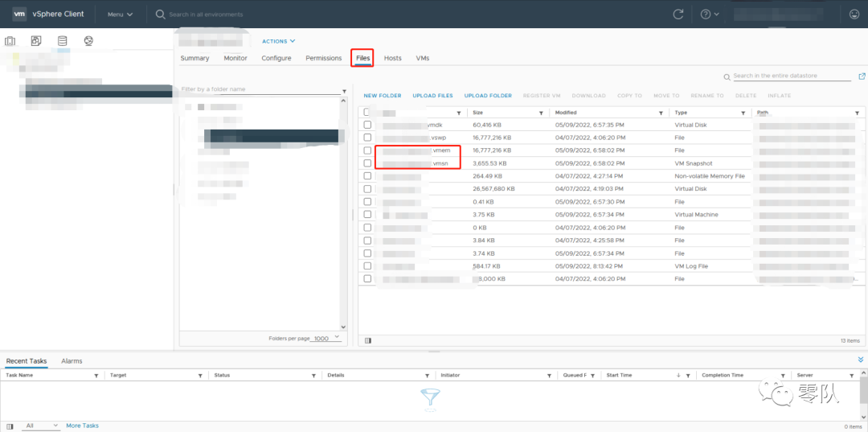Switch to the Monitor tab
The width and height of the screenshot is (868, 432).
pos(235,58)
